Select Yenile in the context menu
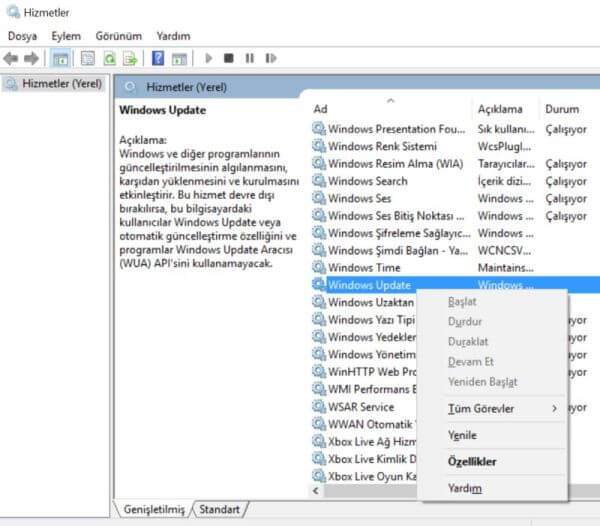This screenshot has height=526, width=600. pos(462,435)
